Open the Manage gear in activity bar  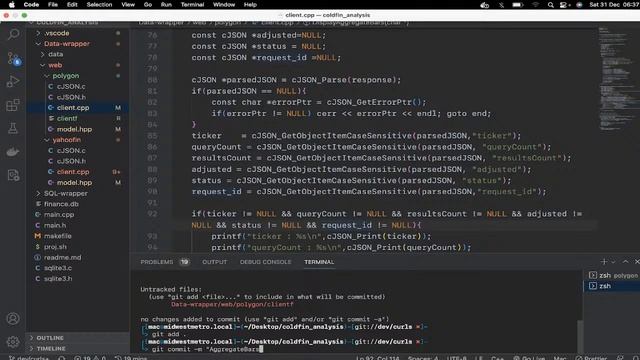point(13,342)
